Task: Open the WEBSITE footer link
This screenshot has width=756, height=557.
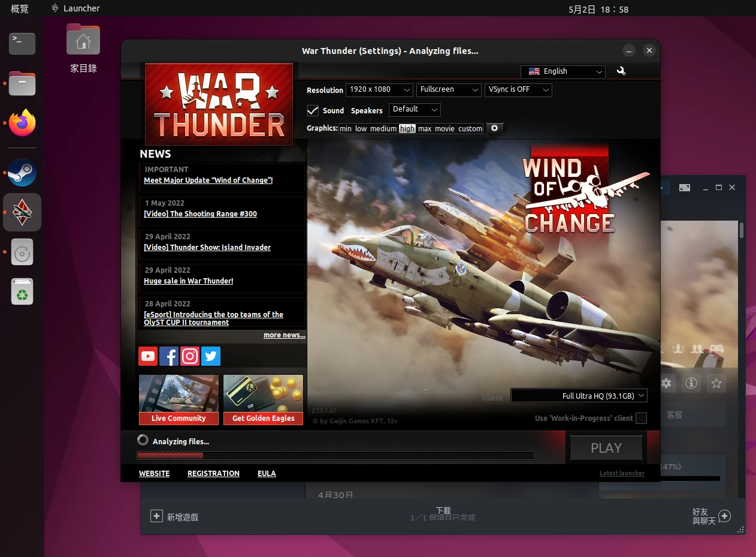Action: click(x=154, y=474)
